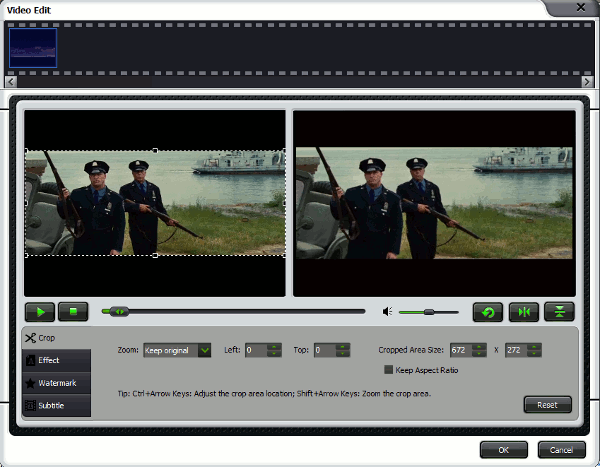Decrease cropped area width 672
600x467 pixels.
(x=479, y=354)
